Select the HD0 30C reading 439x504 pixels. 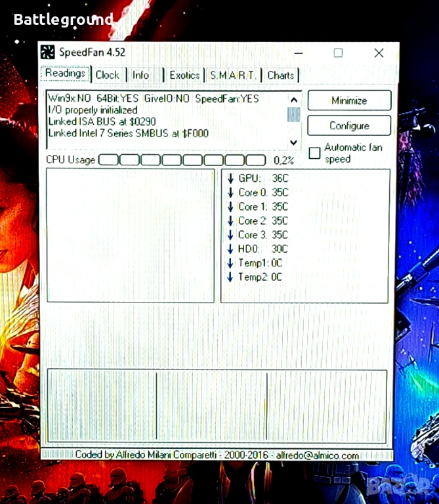263,249
